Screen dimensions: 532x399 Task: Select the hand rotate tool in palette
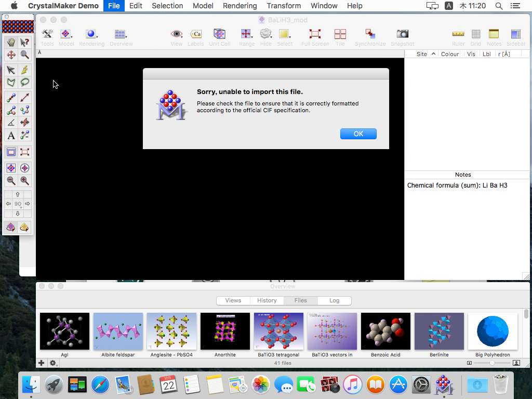pyautogui.click(x=11, y=42)
